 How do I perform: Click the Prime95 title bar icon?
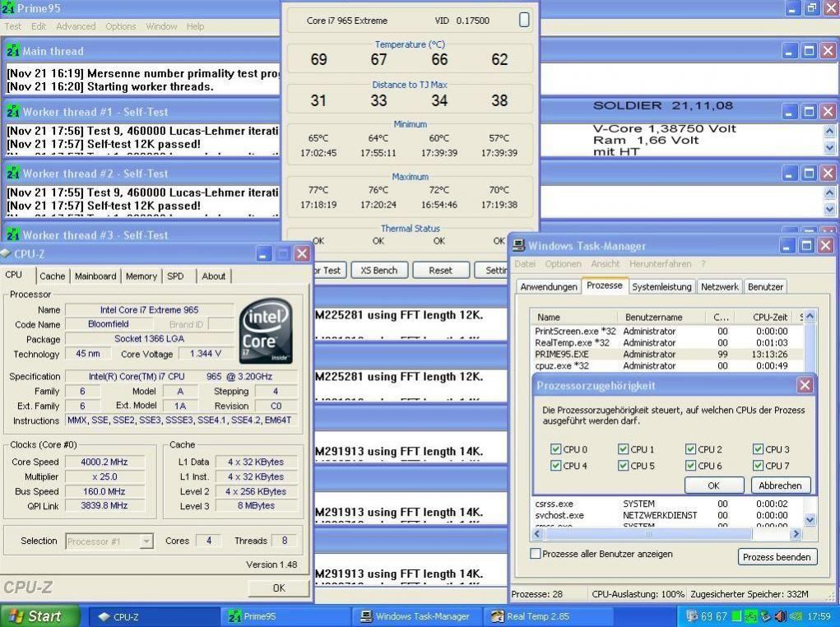coord(7,8)
